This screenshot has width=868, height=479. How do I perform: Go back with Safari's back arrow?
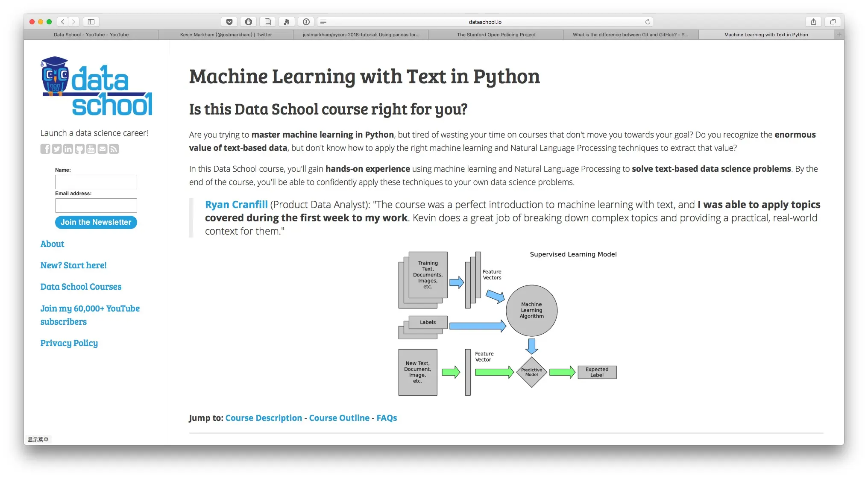click(x=63, y=22)
